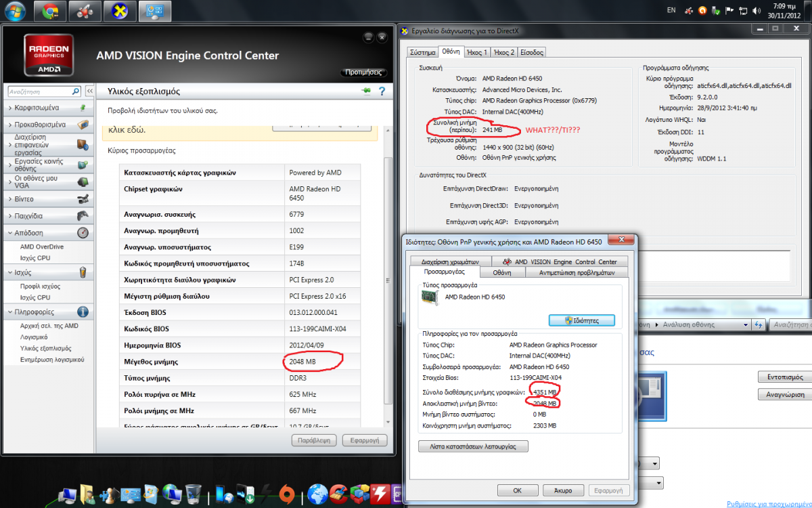Click Άκυρο in the properties dialog
Viewport: 812px width, 508px height.
[x=562, y=490]
